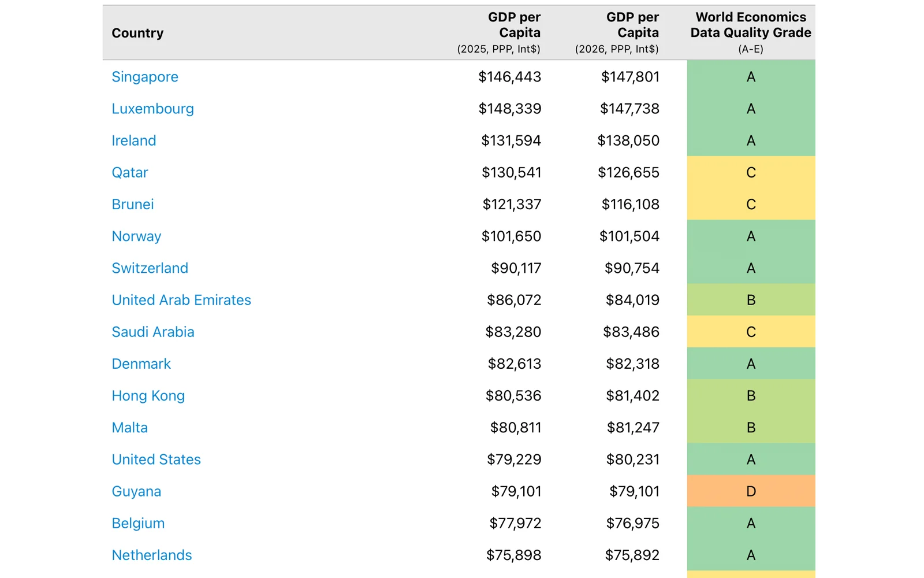The height and width of the screenshot is (578, 924).
Task: Click the Guyana link
Action: [136, 491]
